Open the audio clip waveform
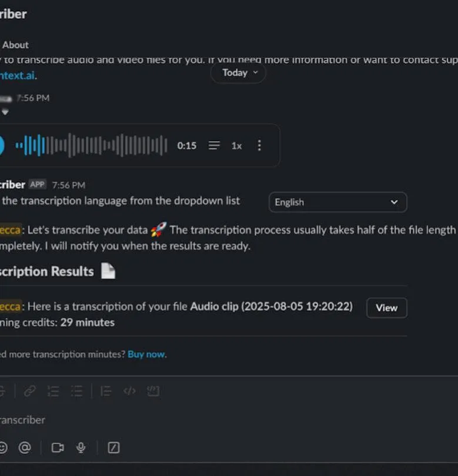 pos(91,145)
